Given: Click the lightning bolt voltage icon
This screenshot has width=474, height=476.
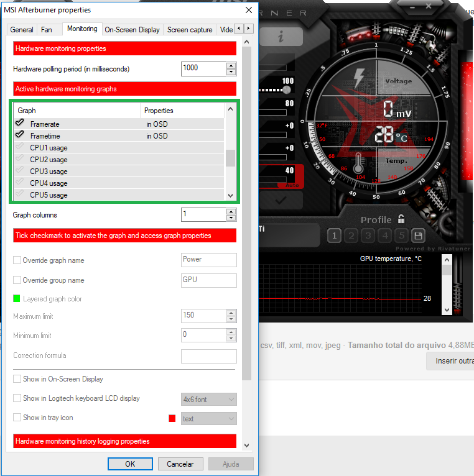Looking at the screenshot, I should click(x=360, y=77).
